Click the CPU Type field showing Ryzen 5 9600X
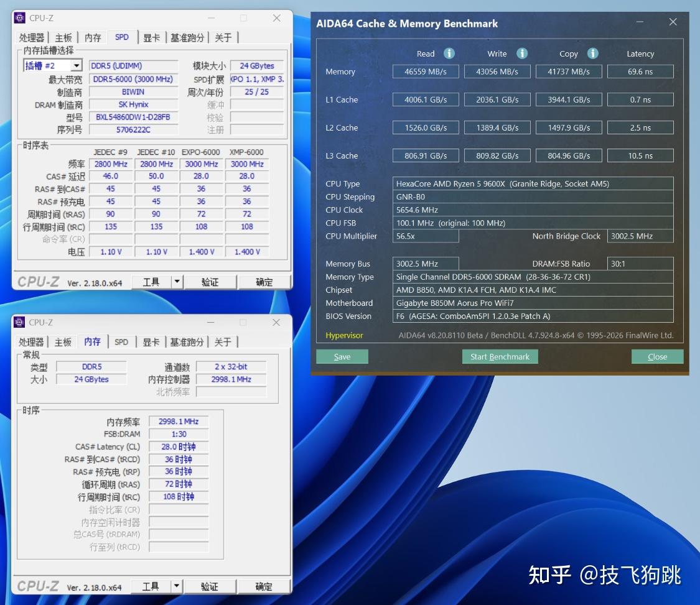Image resolution: width=700 pixels, height=605 pixels. pos(533,183)
